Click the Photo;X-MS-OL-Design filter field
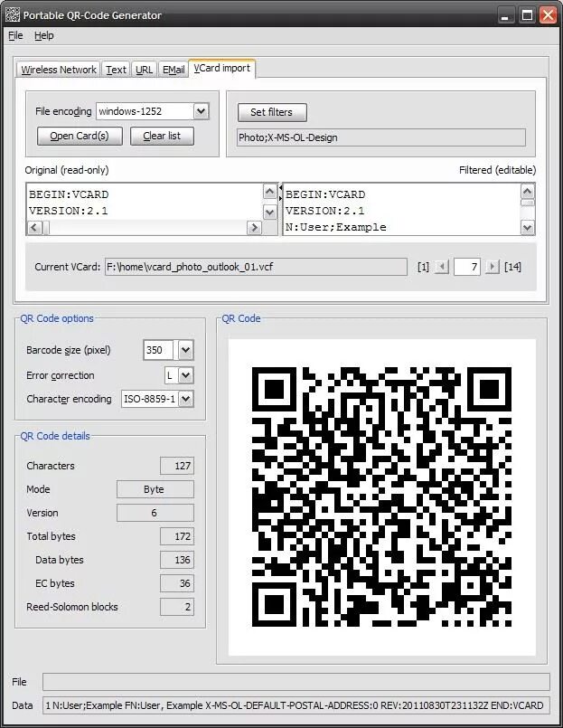563x728 pixels. click(381, 137)
